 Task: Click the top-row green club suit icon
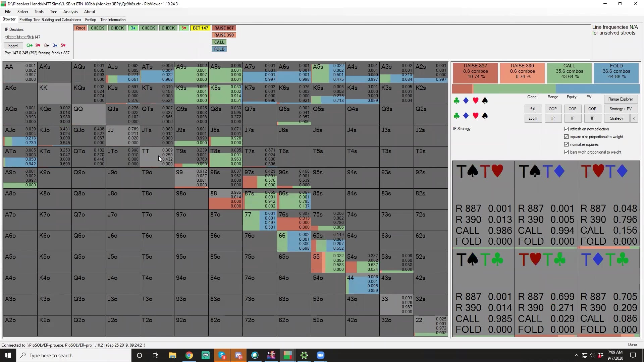(x=457, y=101)
